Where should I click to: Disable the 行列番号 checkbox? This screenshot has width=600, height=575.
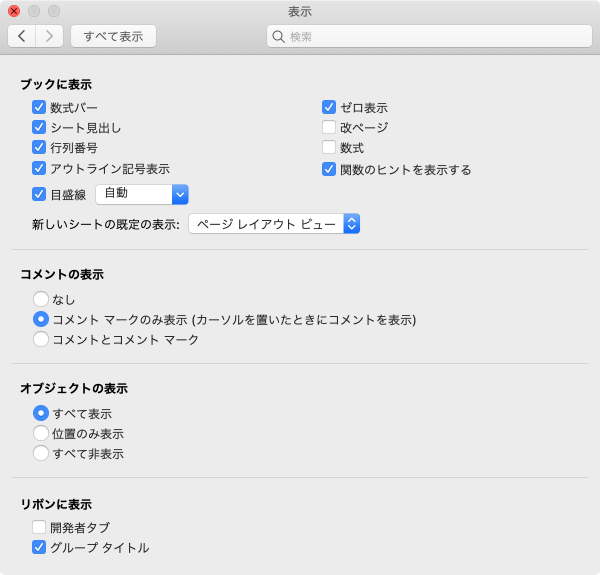pos(39,147)
